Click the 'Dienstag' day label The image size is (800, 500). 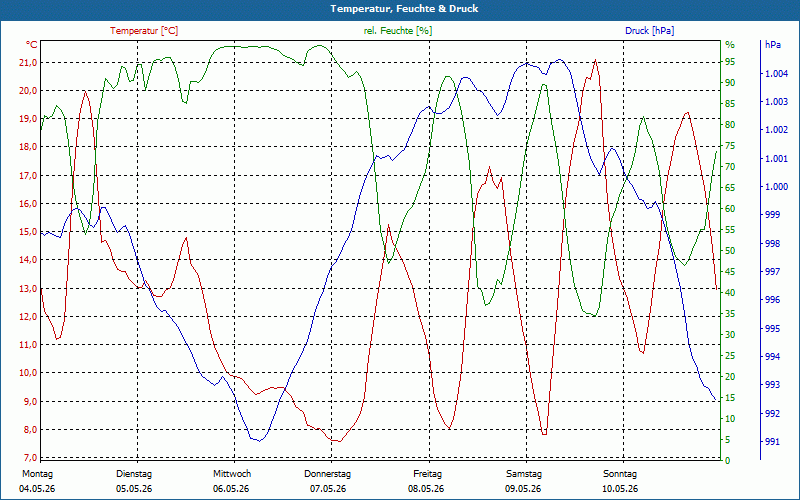click(x=134, y=474)
